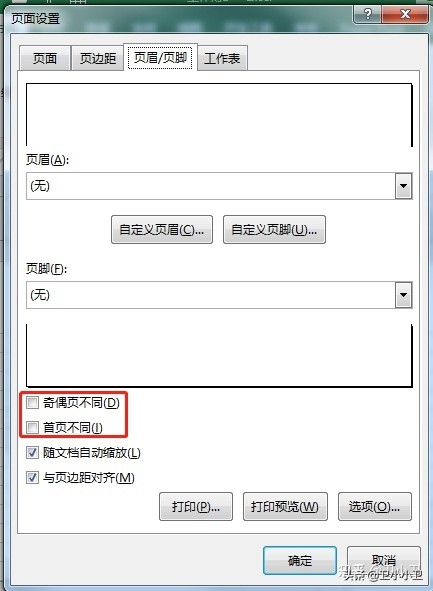Click the help question mark icon
Image resolution: width=433 pixels, height=591 pixels.
pos(367,14)
